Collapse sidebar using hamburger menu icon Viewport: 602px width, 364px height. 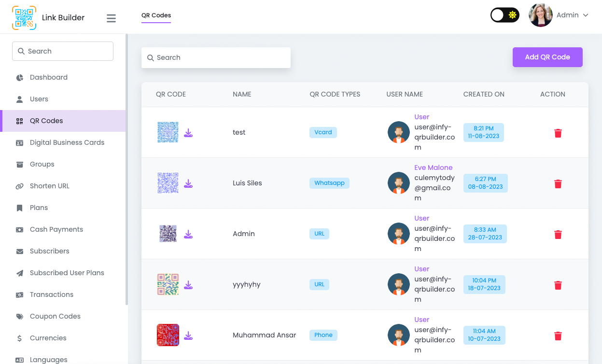[x=111, y=18]
